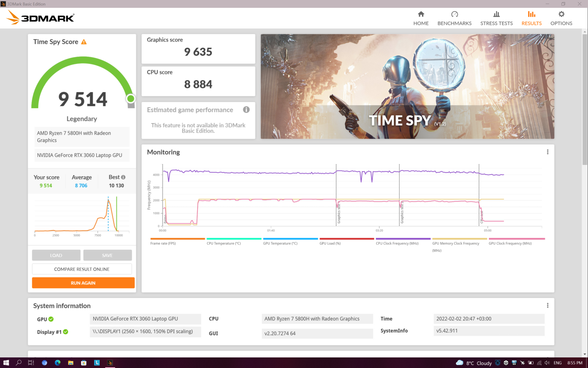Click the Graphics score value 9 635
The image size is (588, 368).
pyautogui.click(x=198, y=52)
